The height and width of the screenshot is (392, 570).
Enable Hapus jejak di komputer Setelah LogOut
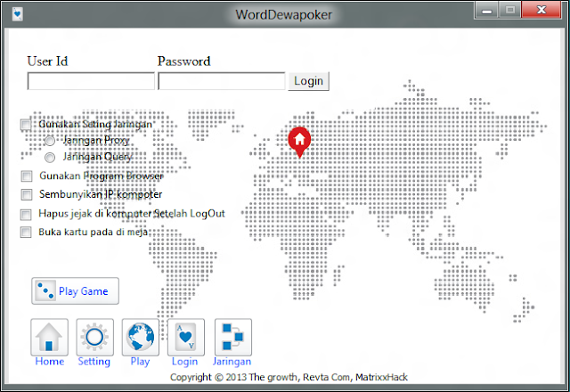26,215
